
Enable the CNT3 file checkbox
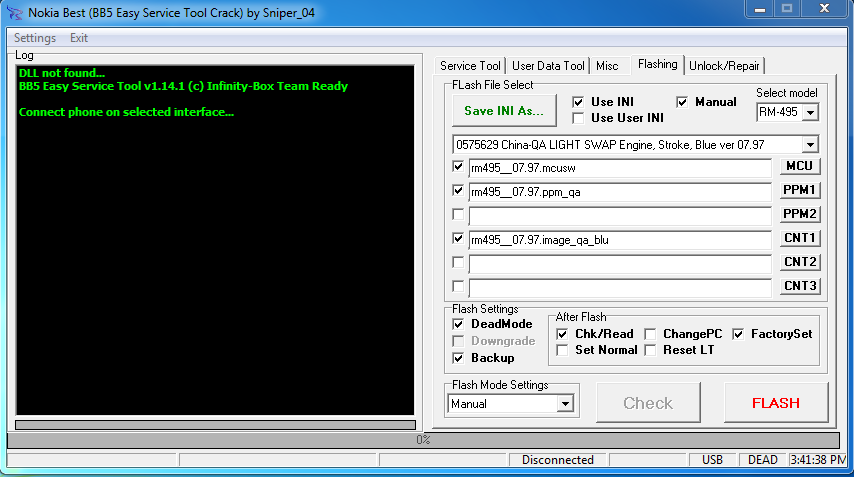click(x=458, y=286)
